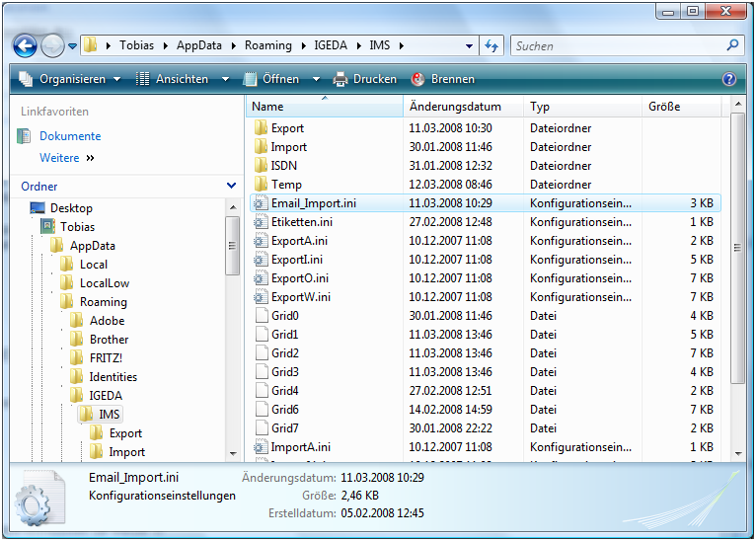The image size is (756, 541).
Task: Click the Ansichten views button
Action: tap(172, 79)
